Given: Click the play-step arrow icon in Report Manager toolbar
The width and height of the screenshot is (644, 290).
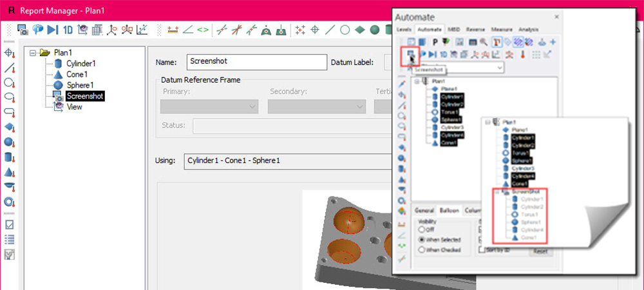Looking at the screenshot, I should (x=53, y=30).
